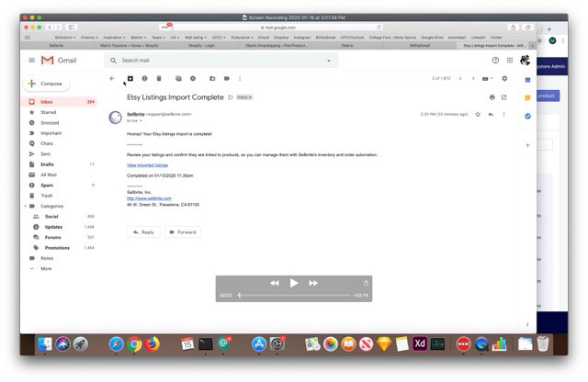Screen dimensions: 588x382
Task: Switch to the Sellbrite tab
Action: tap(56, 46)
